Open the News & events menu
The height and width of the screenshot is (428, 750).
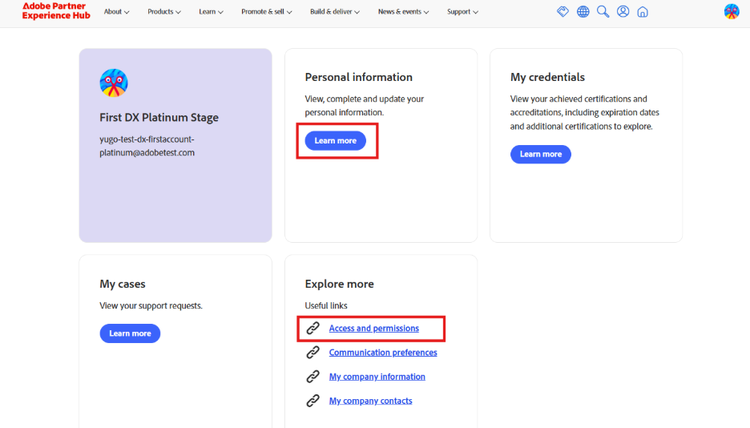tap(403, 12)
